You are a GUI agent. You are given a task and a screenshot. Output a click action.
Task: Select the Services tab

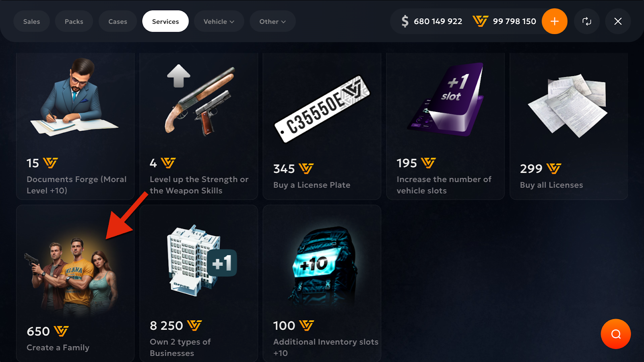coord(165,21)
